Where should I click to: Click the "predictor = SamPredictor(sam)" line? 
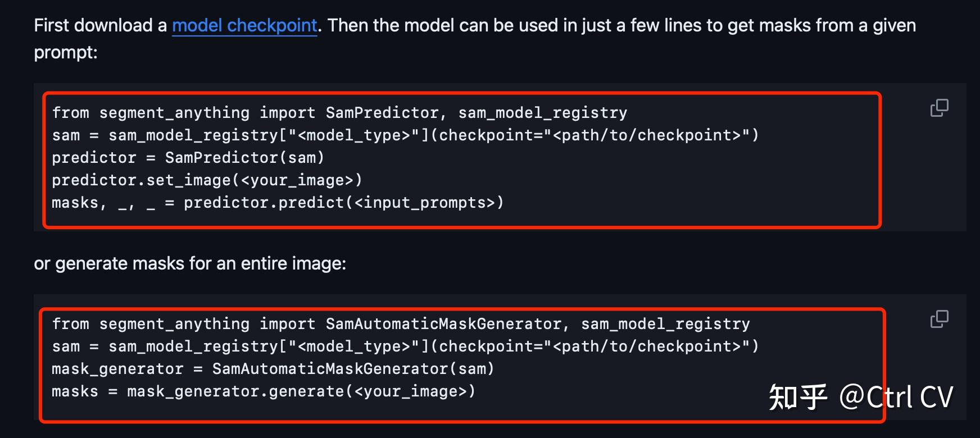tap(188, 158)
